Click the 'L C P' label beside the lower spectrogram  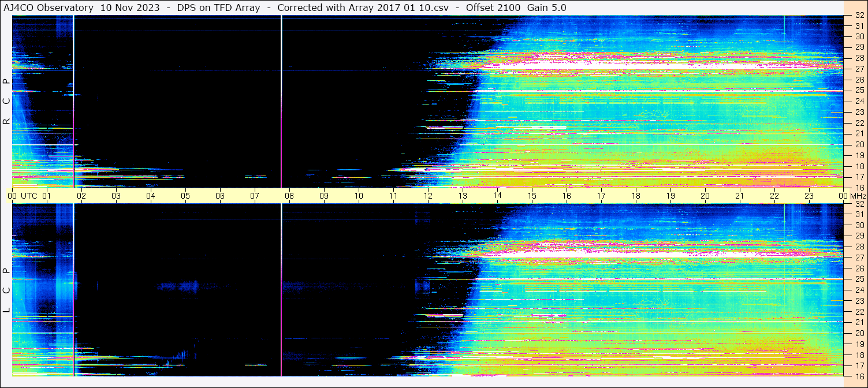(x=7, y=290)
